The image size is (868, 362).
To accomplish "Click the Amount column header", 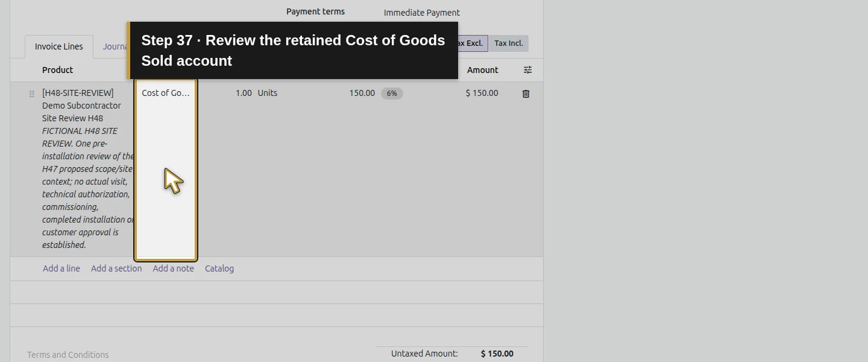I will [x=483, y=70].
